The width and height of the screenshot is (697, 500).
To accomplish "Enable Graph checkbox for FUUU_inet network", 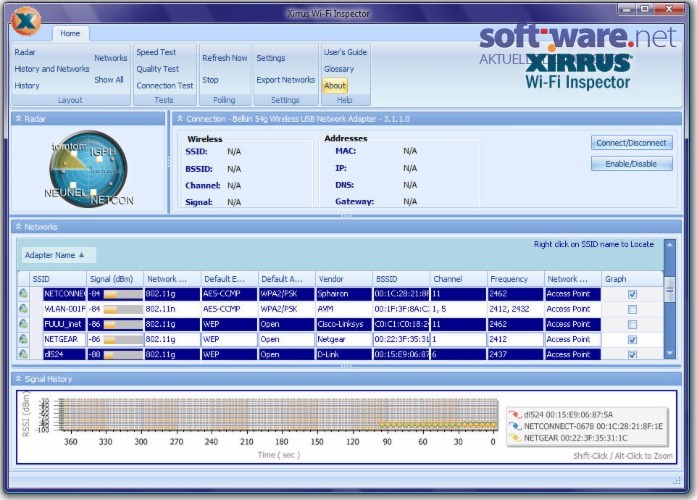I will (x=632, y=324).
